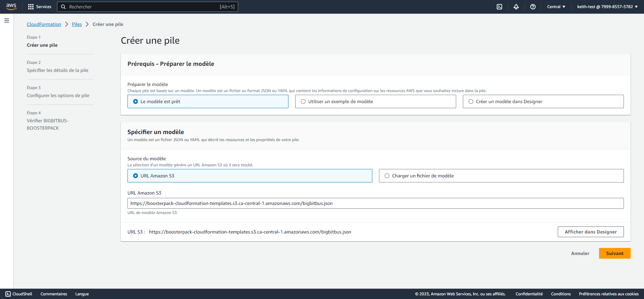The width and height of the screenshot is (644, 299).
Task: Click 'Afficher dans Designer' button
Action: tap(590, 232)
